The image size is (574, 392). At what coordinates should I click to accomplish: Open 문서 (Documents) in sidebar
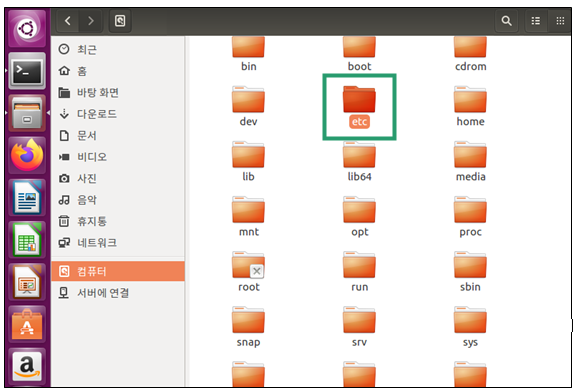point(118,135)
